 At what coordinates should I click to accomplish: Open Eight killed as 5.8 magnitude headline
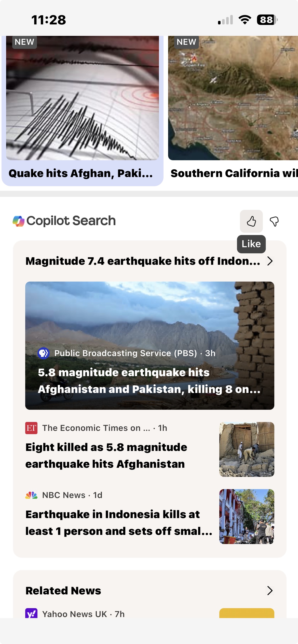point(106,456)
